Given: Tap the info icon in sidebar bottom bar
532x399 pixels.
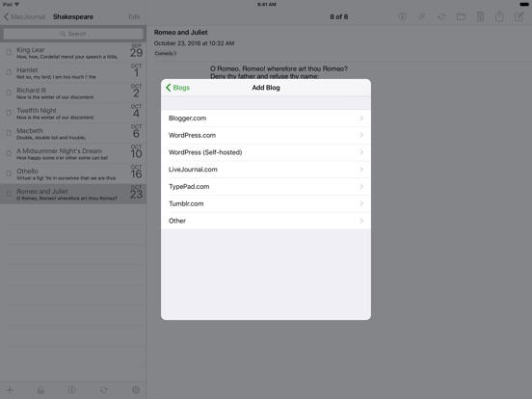Looking at the screenshot, I should [x=71, y=389].
